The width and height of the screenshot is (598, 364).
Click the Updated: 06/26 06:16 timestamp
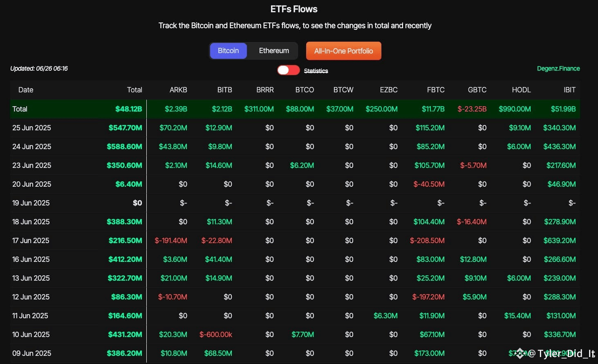(39, 69)
